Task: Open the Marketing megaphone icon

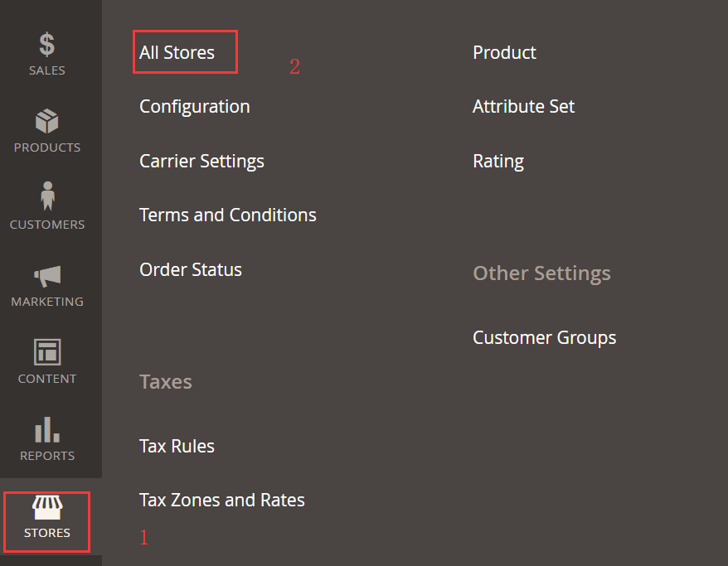Action: click(47, 275)
